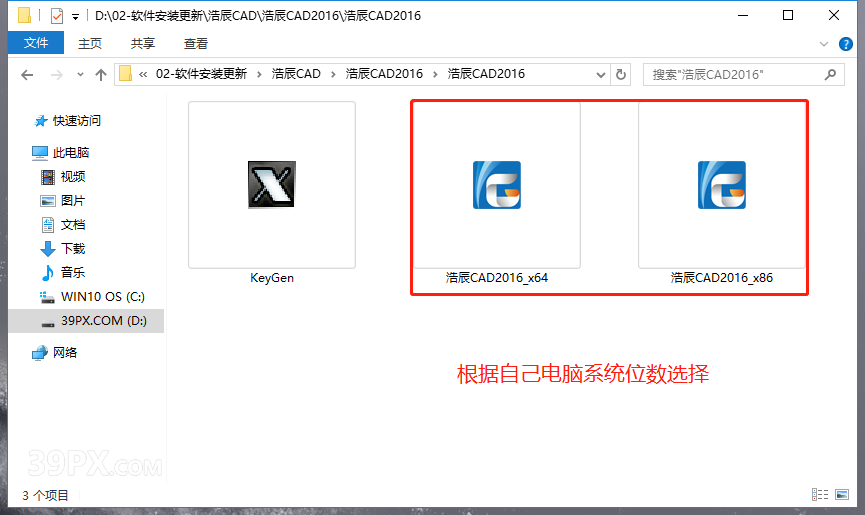
Task: Click the 3 个项目 status text
Action: (x=45, y=495)
